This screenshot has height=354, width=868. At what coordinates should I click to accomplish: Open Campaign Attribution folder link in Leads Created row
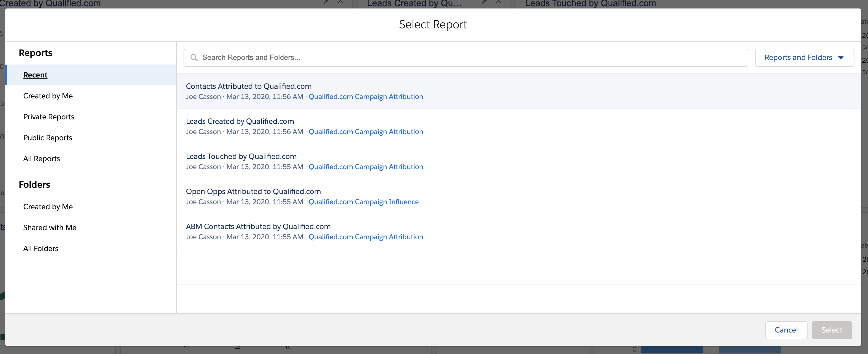(366, 131)
